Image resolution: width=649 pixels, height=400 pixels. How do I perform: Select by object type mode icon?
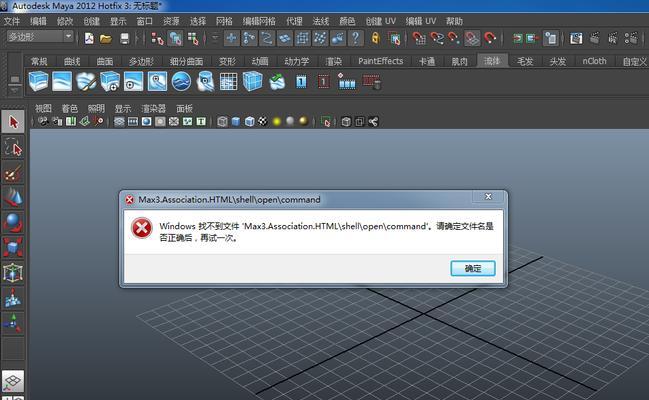[175, 39]
